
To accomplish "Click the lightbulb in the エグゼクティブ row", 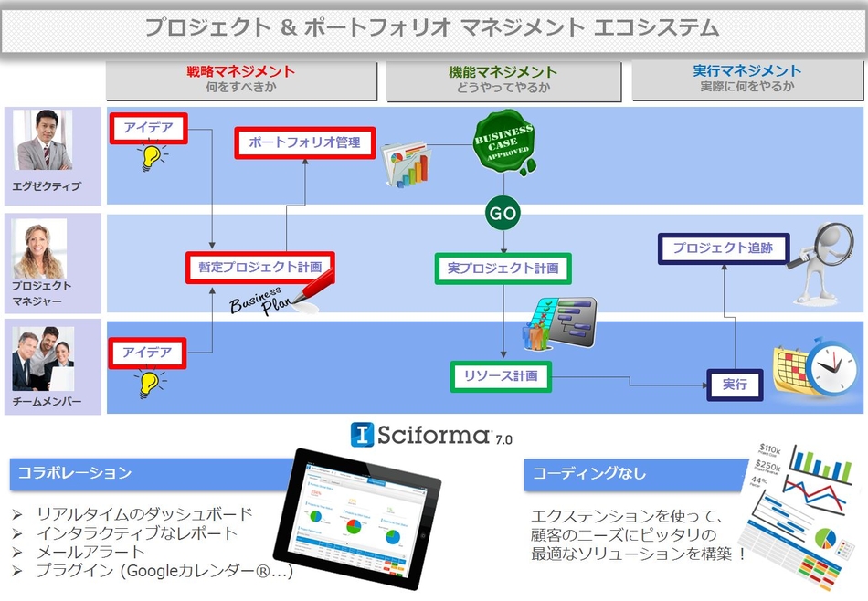I will coord(148,158).
